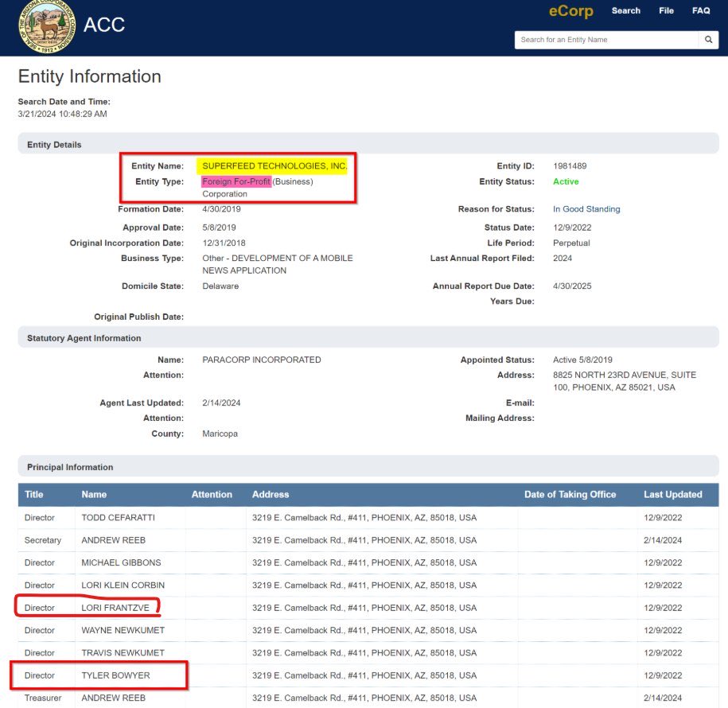Open the FAQ menu item

point(700,11)
